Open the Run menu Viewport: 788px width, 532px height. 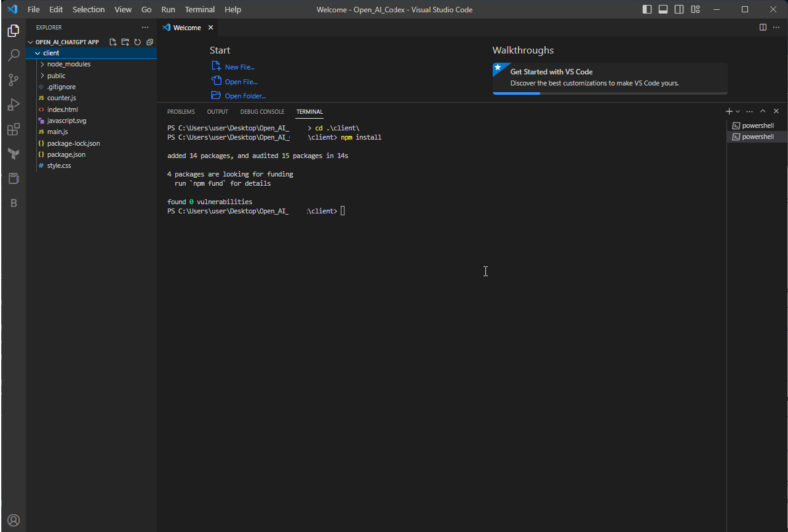point(168,9)
